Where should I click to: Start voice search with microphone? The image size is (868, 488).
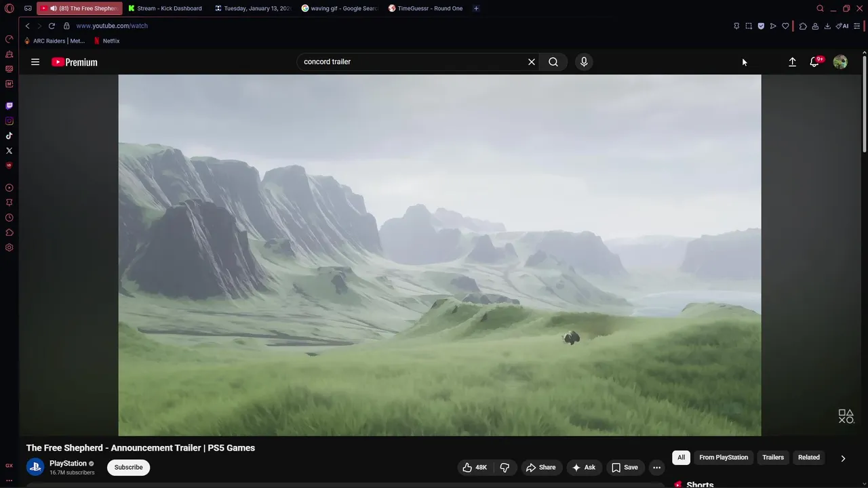coord(584,62)
